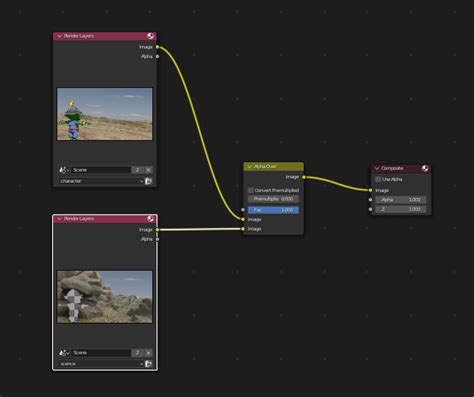The image size is (474, 397).
Task: Render the character layer via render icon
Action: click(149, 181)
